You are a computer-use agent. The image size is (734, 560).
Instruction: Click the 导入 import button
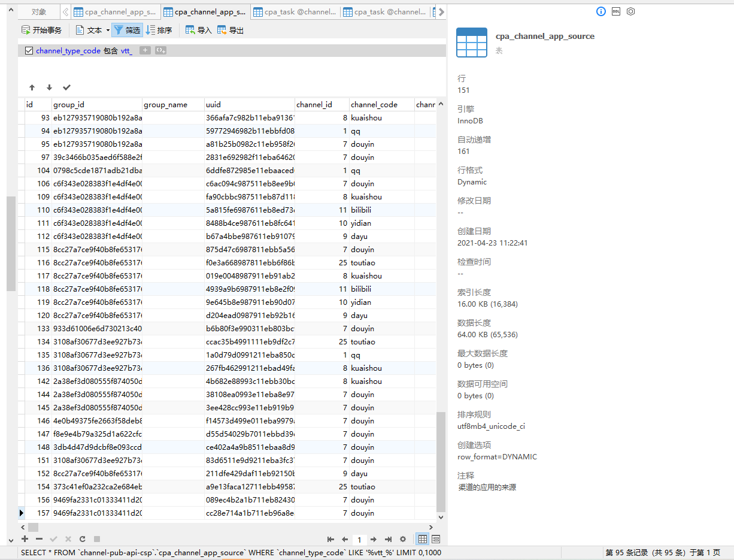(x=199, y=30)
